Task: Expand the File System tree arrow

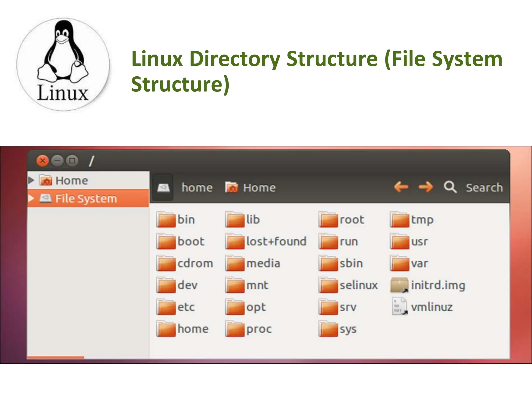Action: pos(31,199)
